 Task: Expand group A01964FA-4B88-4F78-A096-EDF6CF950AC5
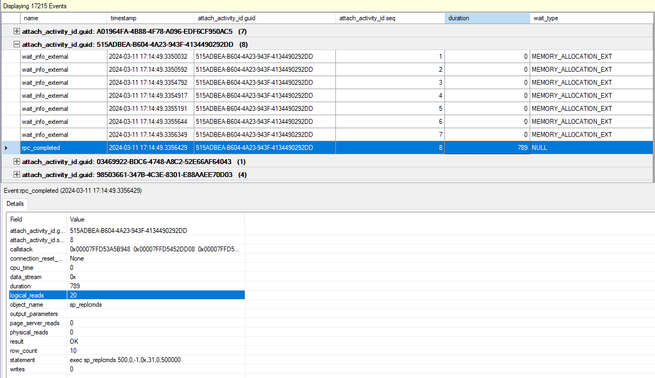(x=16, y=31)
